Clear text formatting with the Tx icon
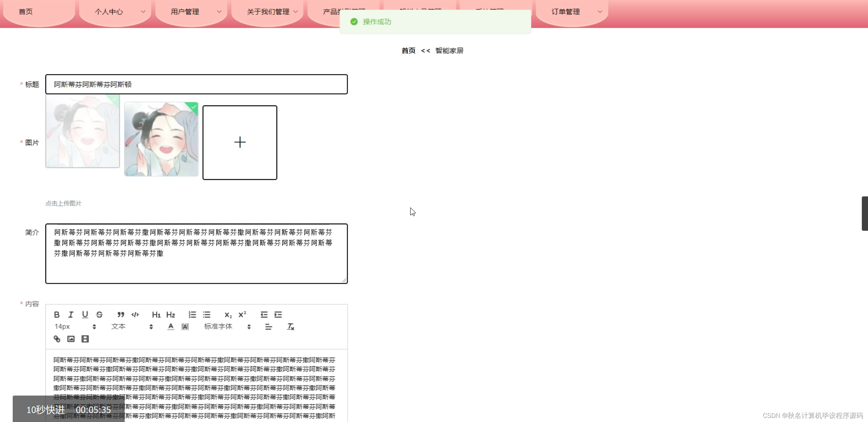Viewport: 868px width, 422px height. [x=291, y=327]
